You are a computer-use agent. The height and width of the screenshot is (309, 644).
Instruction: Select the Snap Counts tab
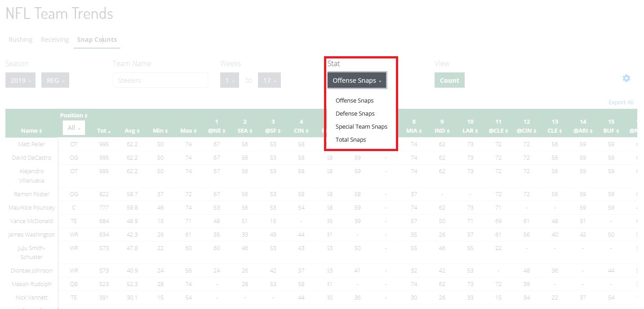(x=97, y=40)
